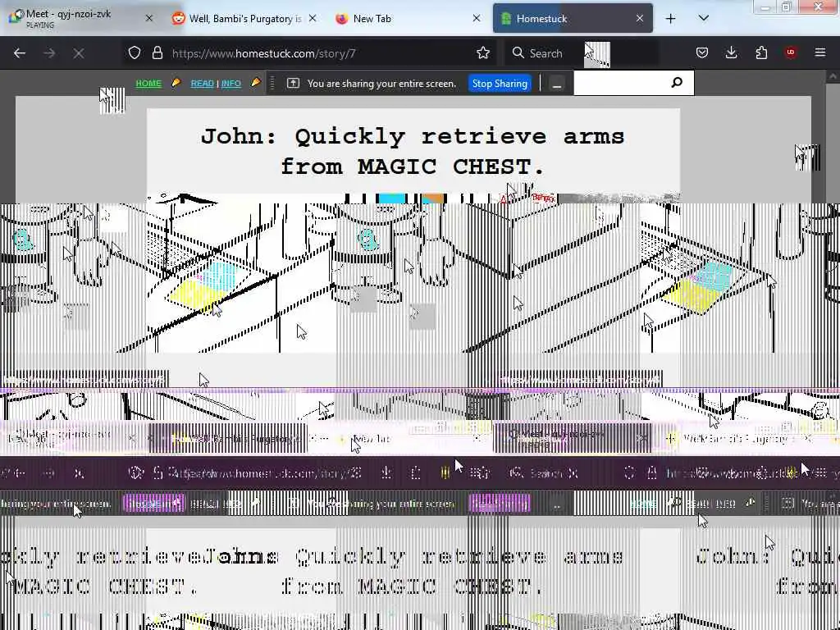Close the Well, Bambi's Purgatory tab
The height and width of the screenshot is (630, 840).
313,18
